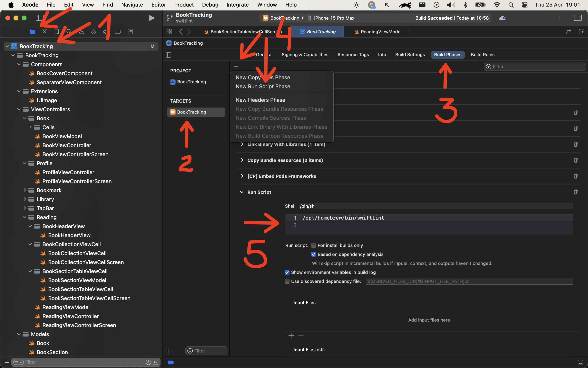Click the Add Editor split icon
The height and width of the screenshot is (368, 588).
click(581, 32)
